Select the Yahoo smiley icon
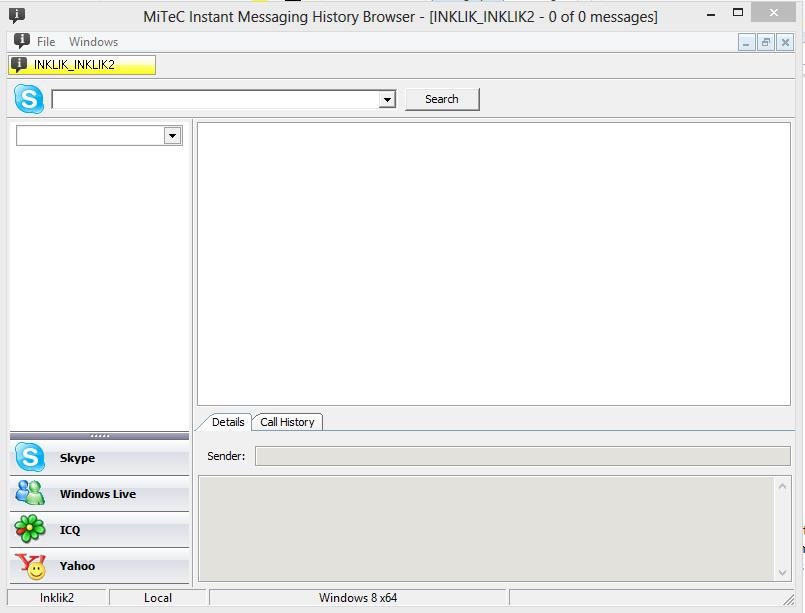The height and width of the screenshot is (613, 805). coord(31,566)
